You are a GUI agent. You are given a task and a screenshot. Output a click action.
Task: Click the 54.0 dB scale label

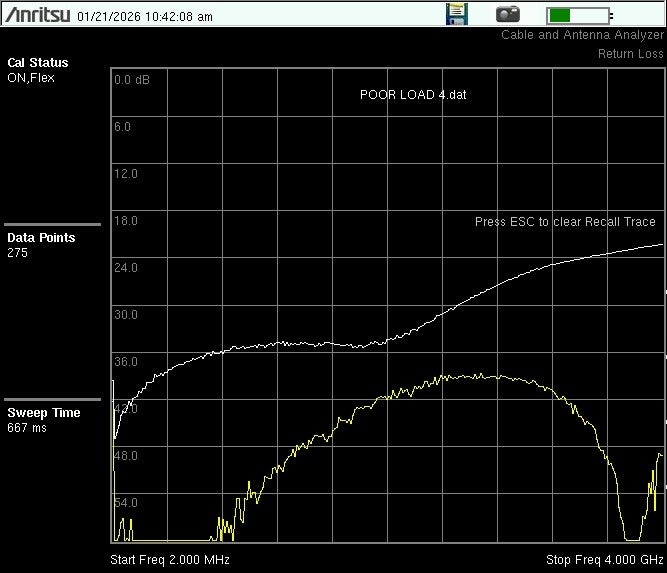125,503
